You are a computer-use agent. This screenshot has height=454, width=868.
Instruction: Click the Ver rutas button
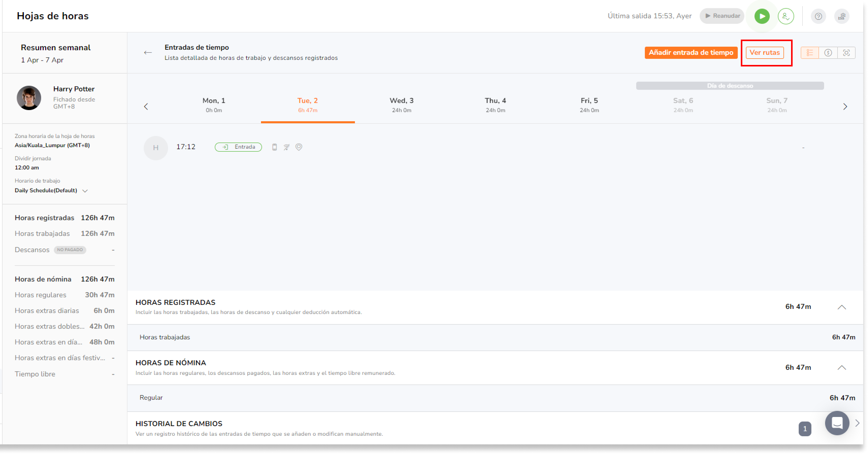point(765,53)
